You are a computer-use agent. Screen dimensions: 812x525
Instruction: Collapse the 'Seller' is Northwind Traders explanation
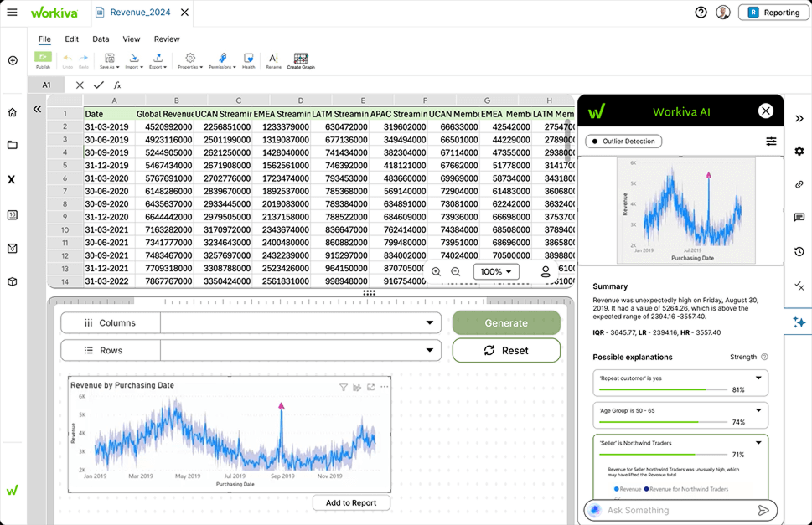[758, 443]
